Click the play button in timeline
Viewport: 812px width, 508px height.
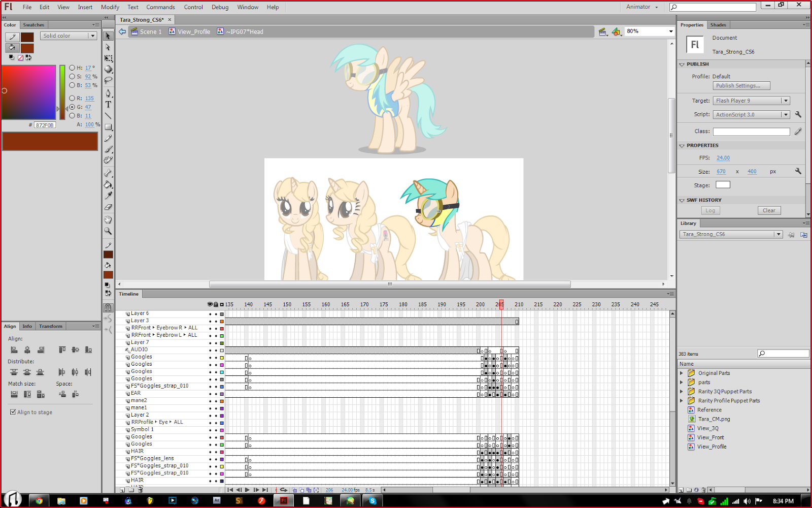(x=247, y=490)
